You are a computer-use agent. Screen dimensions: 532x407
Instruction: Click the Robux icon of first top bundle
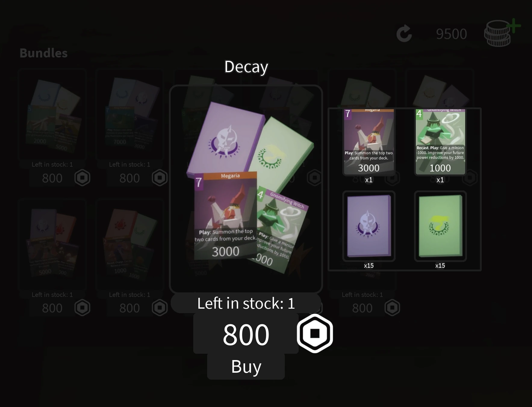(82, 178)
